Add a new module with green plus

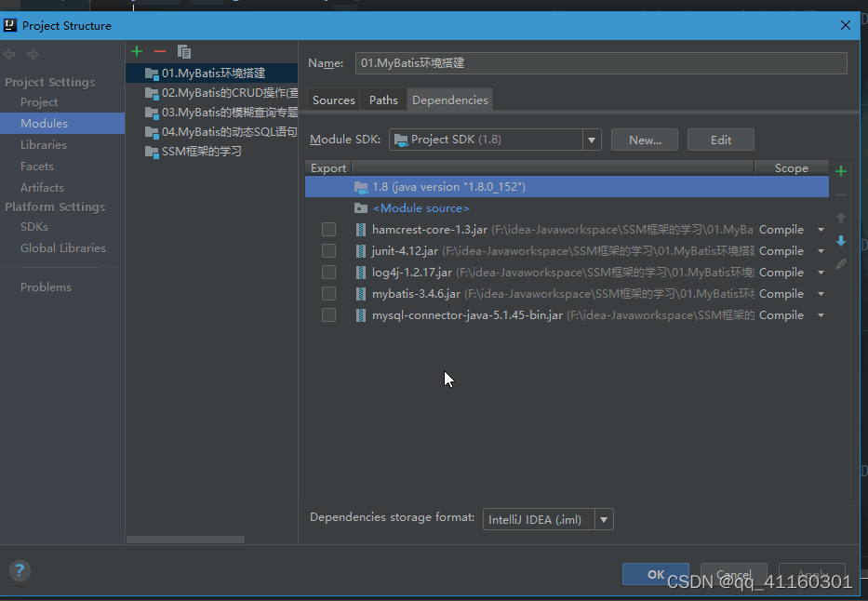click(137, 51)
